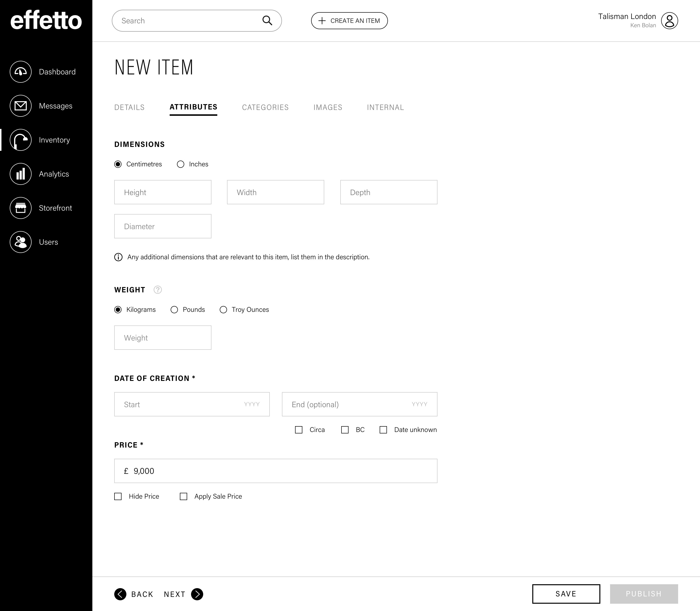Screen dimensions: 700x611
Task: Switch to the Categories tab
Action: click(x=265, y=108)
